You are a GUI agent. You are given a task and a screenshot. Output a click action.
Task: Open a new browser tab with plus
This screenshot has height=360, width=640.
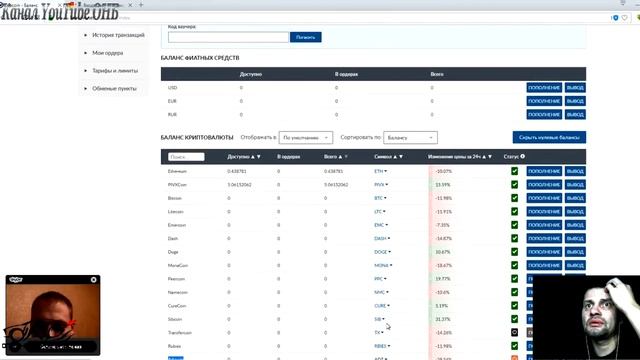141,5
